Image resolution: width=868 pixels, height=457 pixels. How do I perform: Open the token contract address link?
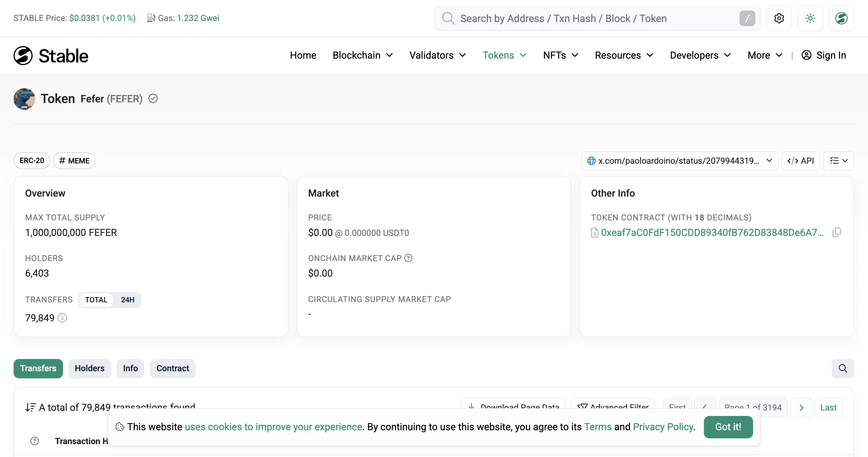(x=712, y=233)
